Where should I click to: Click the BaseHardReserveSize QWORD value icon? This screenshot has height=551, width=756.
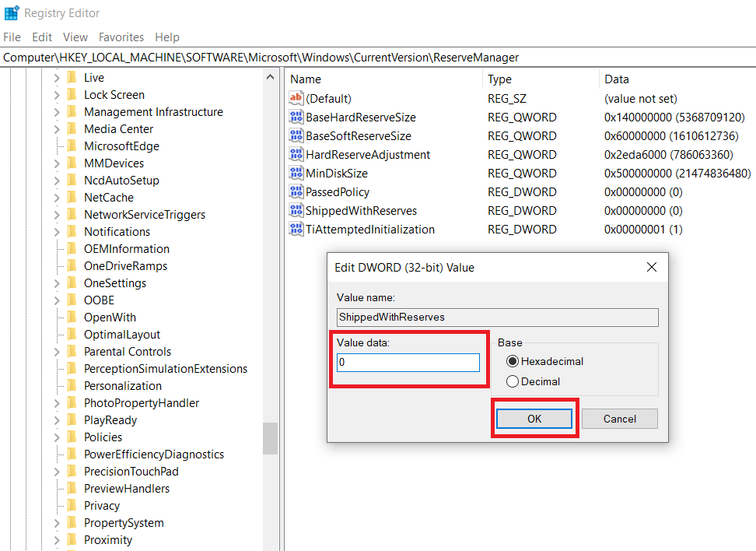(x=296, y=118)
